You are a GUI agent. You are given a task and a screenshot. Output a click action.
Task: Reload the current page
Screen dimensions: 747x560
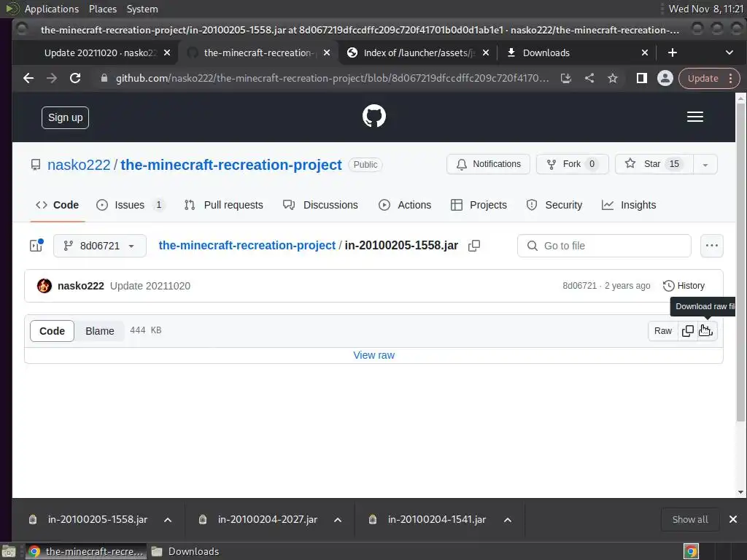[75, 78]
